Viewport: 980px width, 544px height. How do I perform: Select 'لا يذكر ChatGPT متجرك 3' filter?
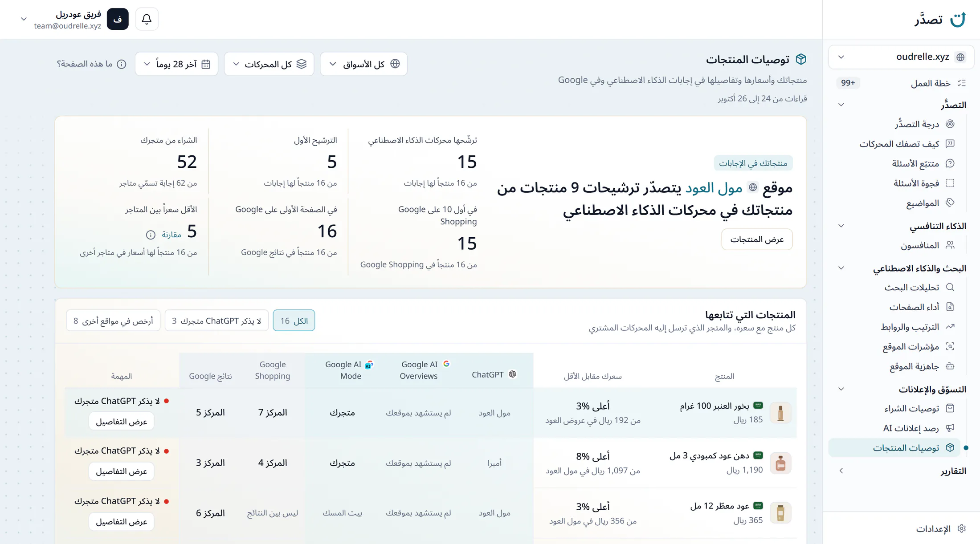[216, 321]
